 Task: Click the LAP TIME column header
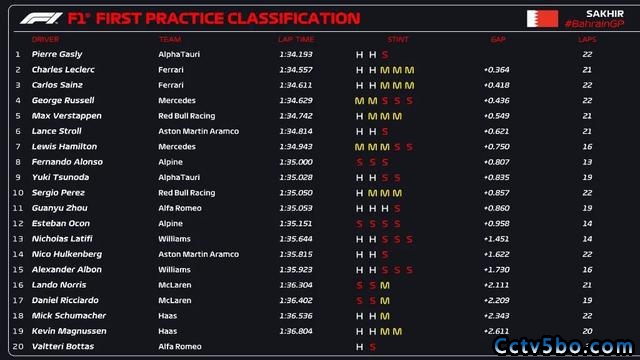(296, 40)
